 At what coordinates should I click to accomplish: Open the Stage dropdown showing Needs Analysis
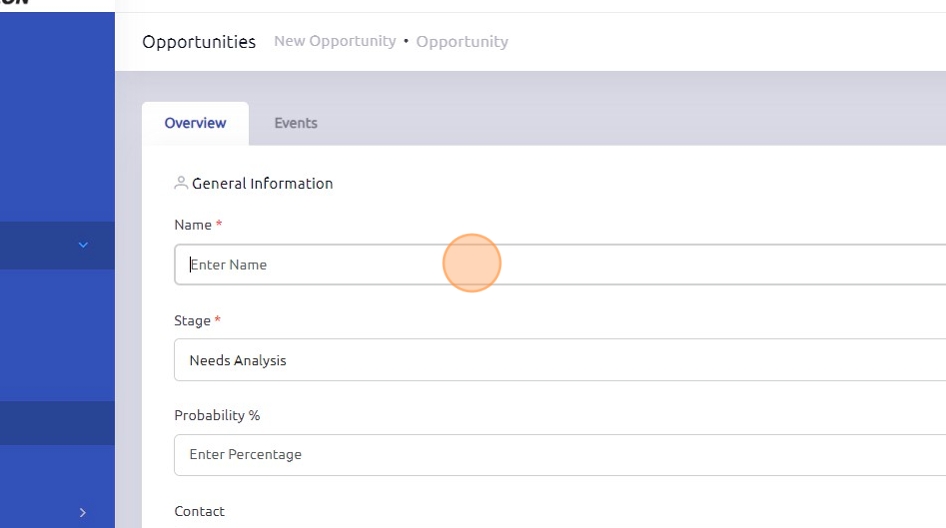[560, 360]
